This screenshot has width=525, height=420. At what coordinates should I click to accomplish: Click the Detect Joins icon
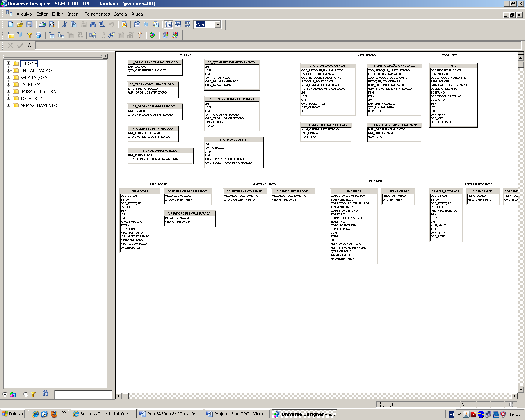click(x=93, y=35)
